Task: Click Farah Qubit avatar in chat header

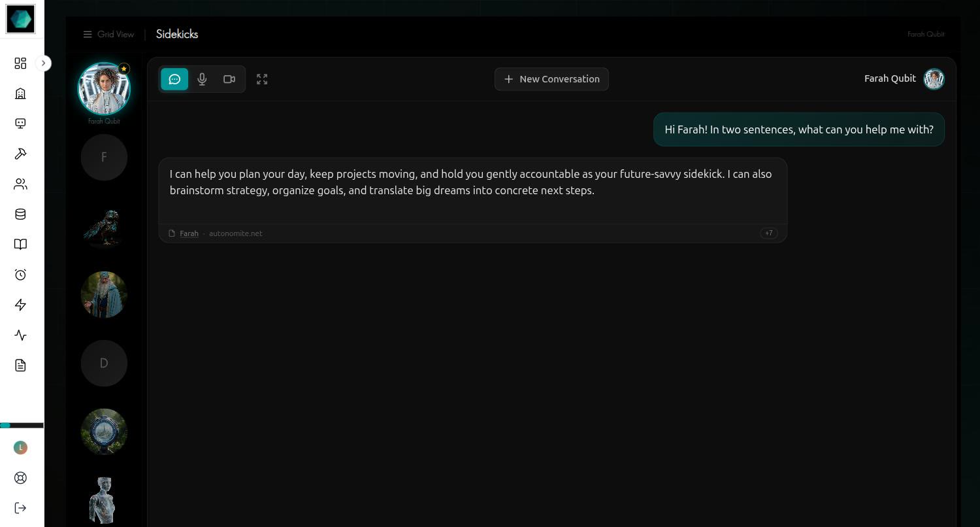Action: 934,79
